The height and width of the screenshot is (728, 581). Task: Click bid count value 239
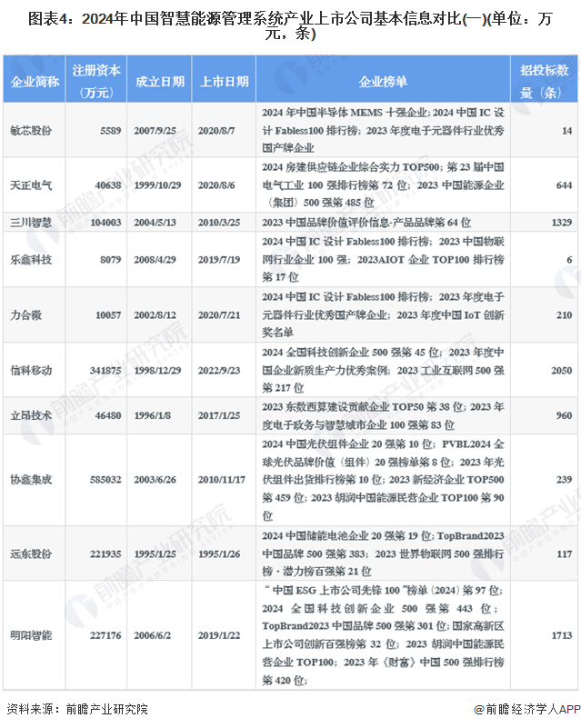point(565,480)
